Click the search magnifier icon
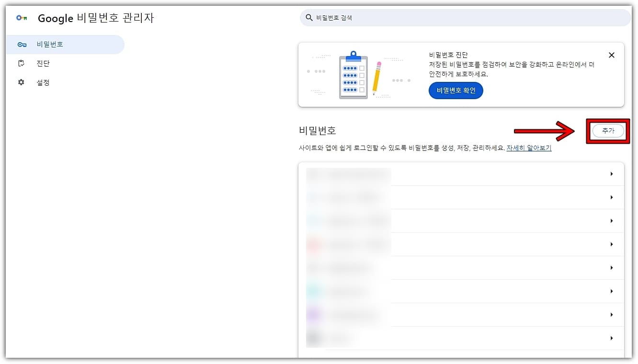The height and width of the screenshot is (364, 638). 309,17
